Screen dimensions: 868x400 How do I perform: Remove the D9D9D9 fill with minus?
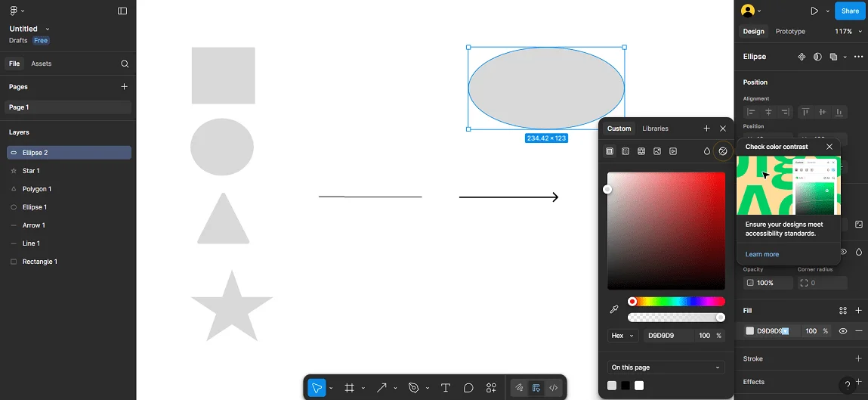coord(859,330)
